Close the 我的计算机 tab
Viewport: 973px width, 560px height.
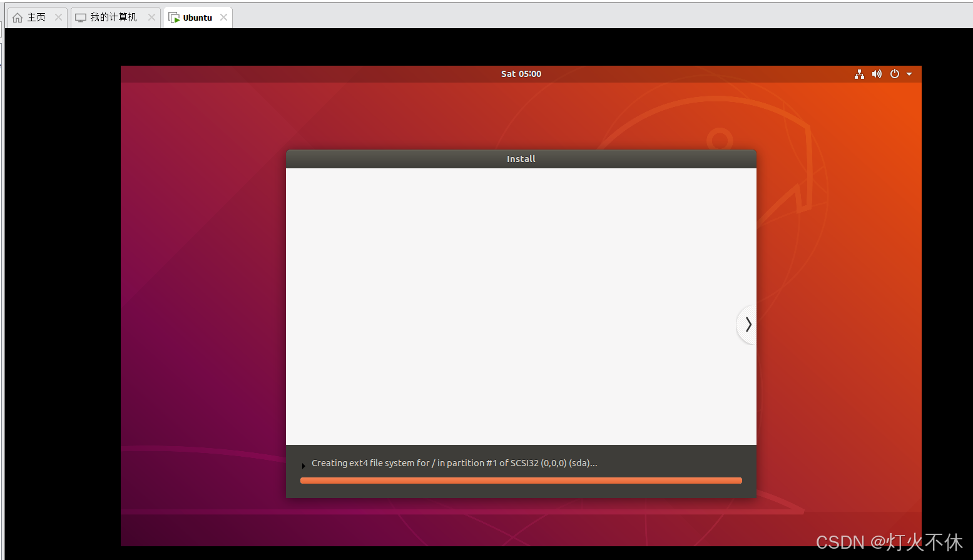pos(151,18)
